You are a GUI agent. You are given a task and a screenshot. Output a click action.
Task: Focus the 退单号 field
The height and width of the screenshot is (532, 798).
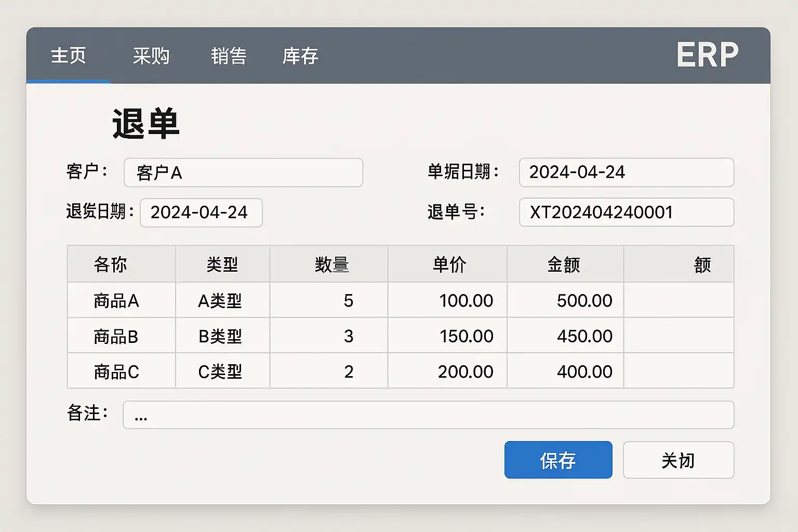pos(626,212)
